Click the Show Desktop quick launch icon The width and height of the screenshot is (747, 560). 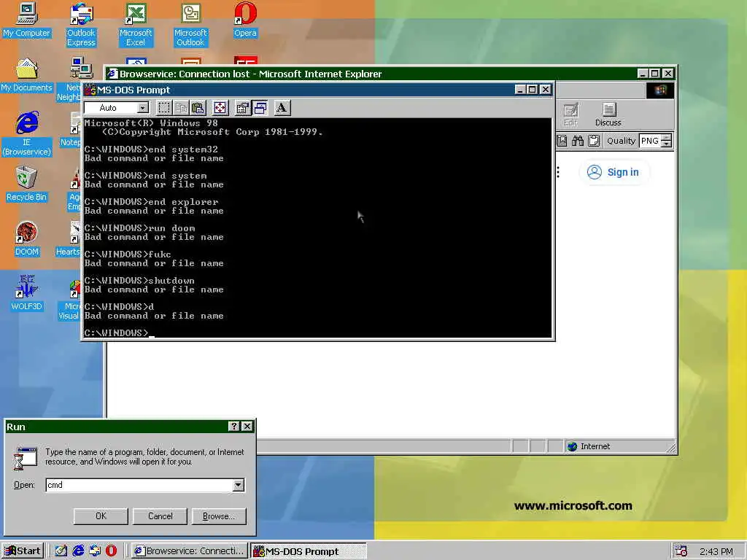click(61, 551)
